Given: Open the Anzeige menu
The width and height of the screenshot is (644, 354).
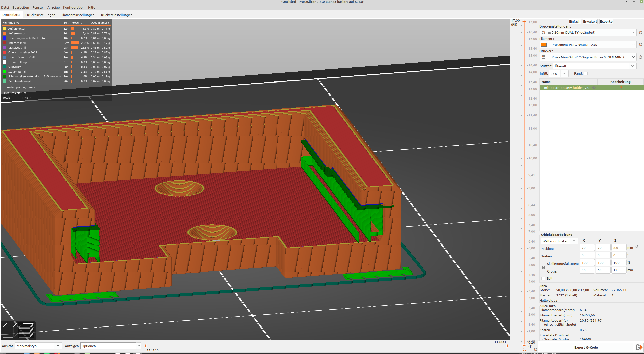Looking at the screenshot, I should 53,7.
